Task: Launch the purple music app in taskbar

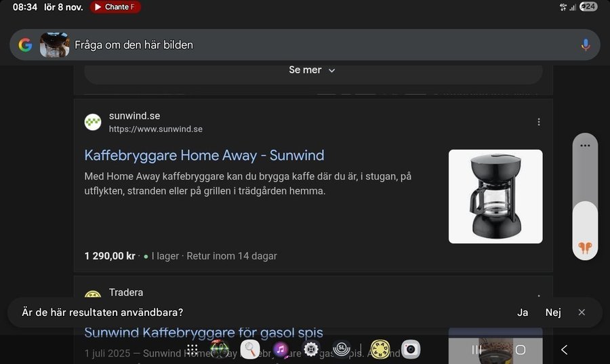Action: 281,350
